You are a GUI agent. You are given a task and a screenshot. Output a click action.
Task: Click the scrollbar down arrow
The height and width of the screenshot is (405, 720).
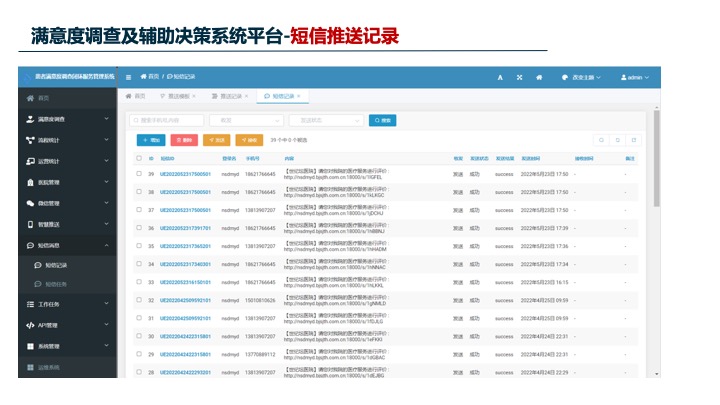657,374
